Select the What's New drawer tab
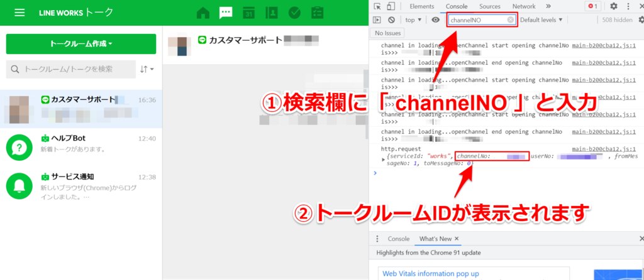Image resolution: width=644 pixels, height=280 pixels. [435, 239]
